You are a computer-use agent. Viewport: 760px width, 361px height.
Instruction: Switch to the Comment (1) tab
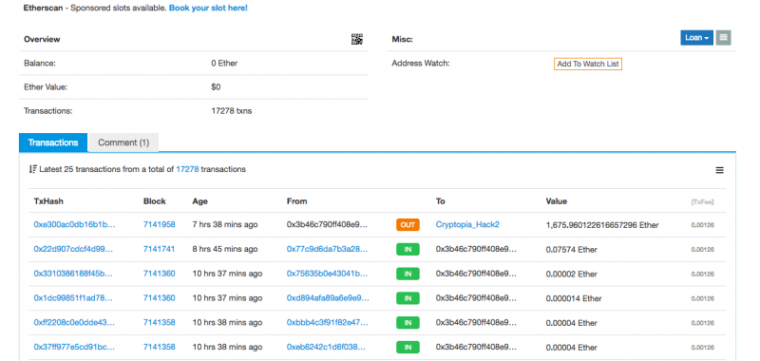point(124,142)
